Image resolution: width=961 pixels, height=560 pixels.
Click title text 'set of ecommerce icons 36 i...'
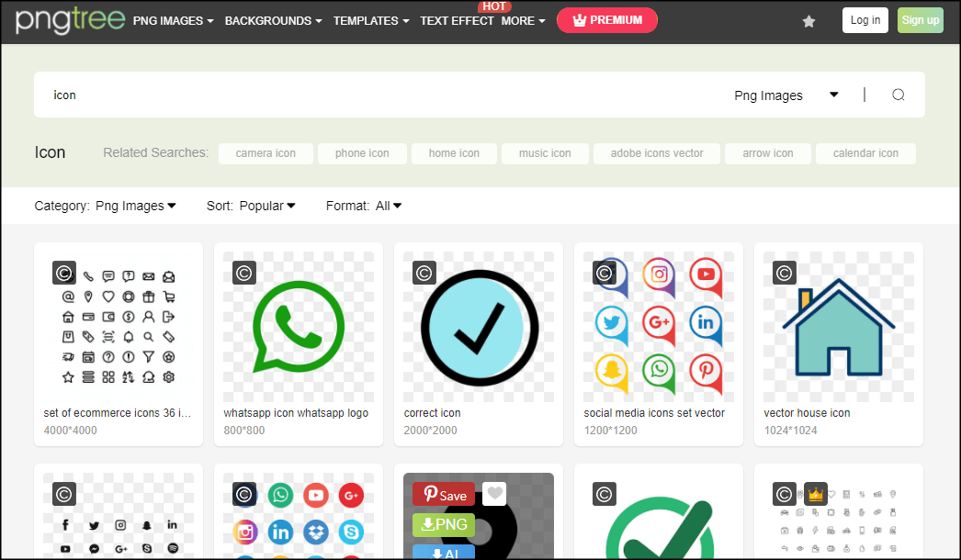pyautogui.click(x=117, y=413)
